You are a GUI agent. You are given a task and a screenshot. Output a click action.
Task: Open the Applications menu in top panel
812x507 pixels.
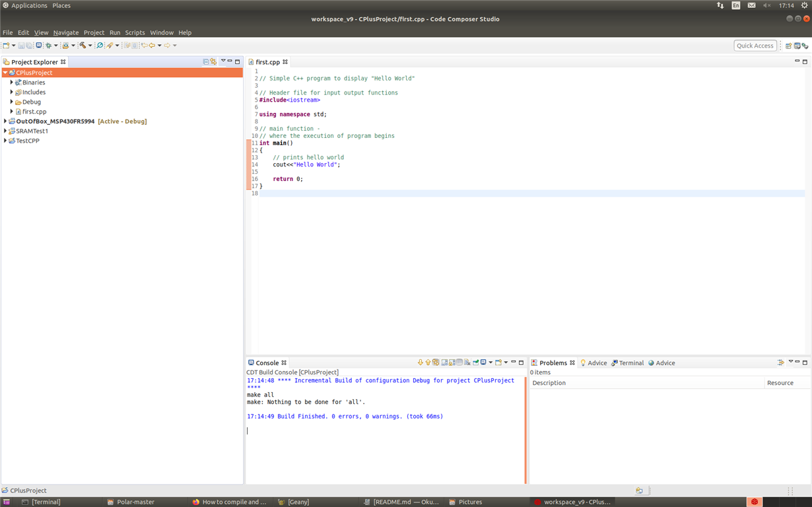(x=29, y=5)
